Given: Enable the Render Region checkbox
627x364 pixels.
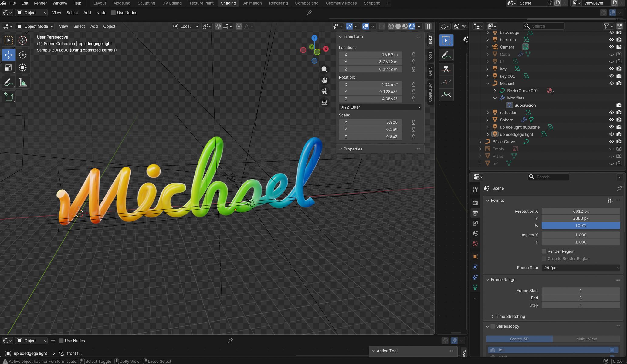Looking at the screenshot, I should coord(544,251).
